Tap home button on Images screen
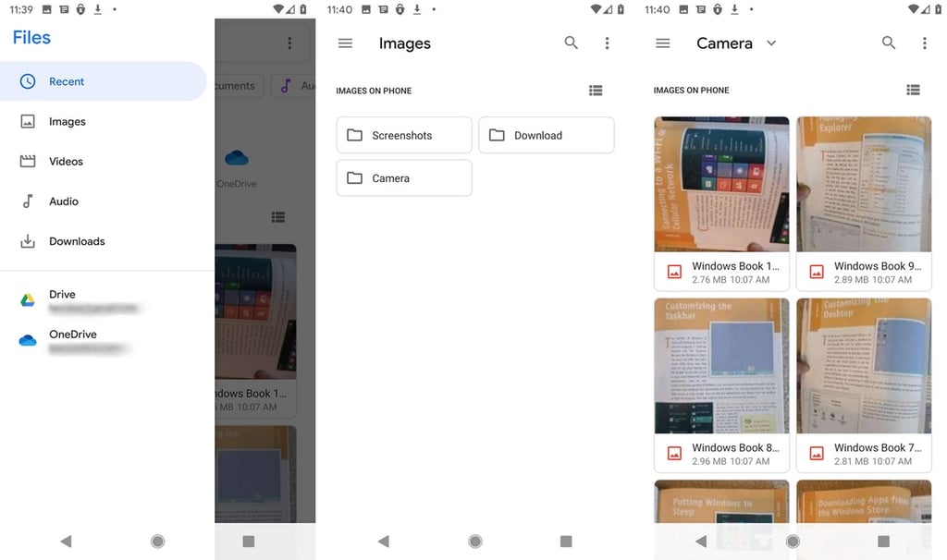This screenshot has width=947, height=560. (475, 542)
